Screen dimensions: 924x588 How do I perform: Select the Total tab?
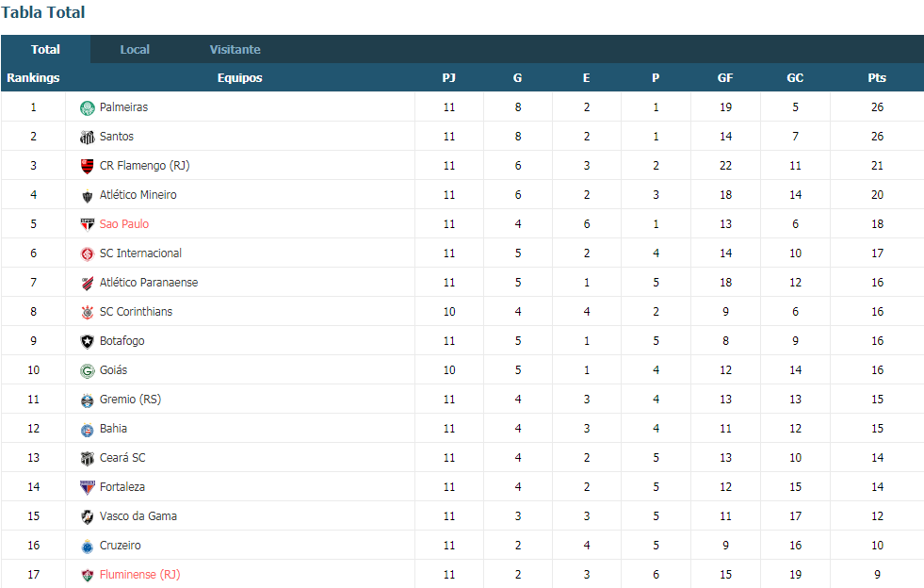pos(45,50)
